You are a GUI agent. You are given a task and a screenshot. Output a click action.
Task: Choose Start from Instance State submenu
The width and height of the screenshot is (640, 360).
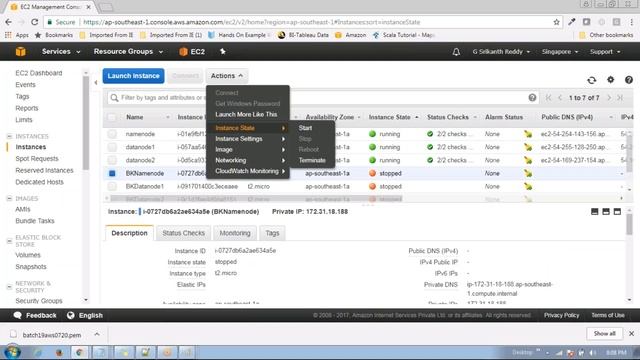coord(305,128)
